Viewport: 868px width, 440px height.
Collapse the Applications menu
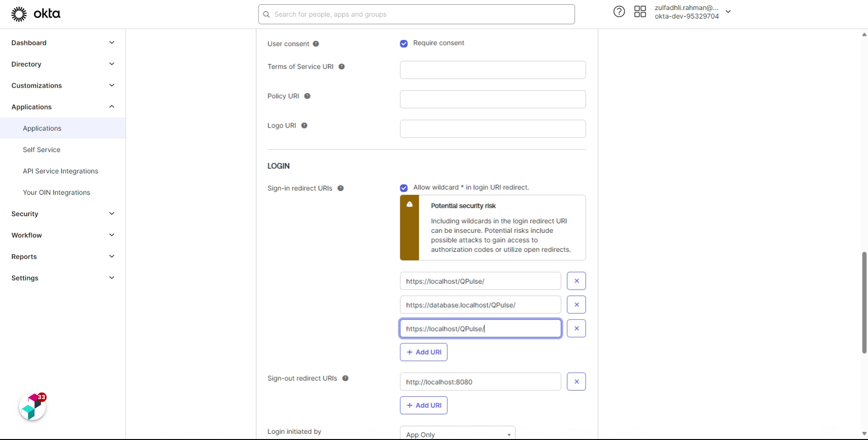[x=63, y=107]
